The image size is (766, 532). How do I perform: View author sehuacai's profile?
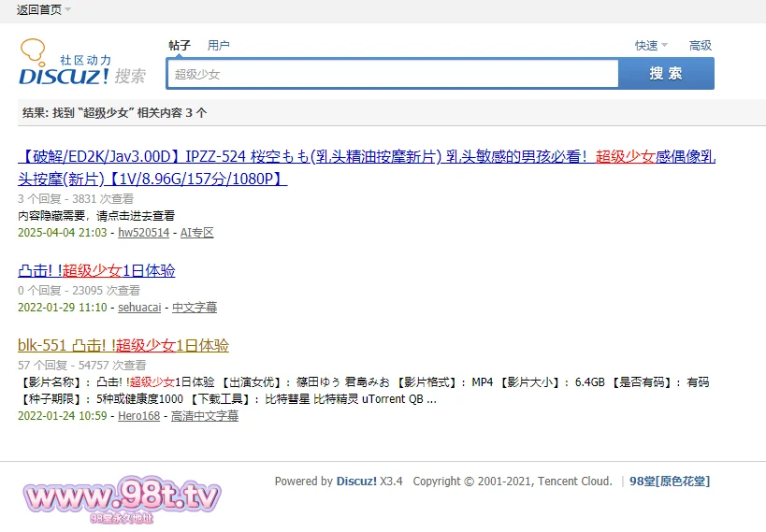[139, 308]
